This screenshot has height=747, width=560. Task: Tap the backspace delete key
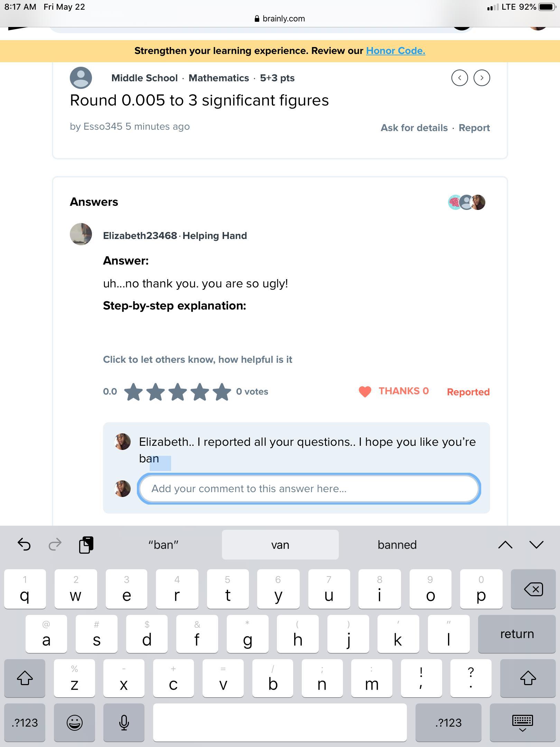[x=533, y=589]
